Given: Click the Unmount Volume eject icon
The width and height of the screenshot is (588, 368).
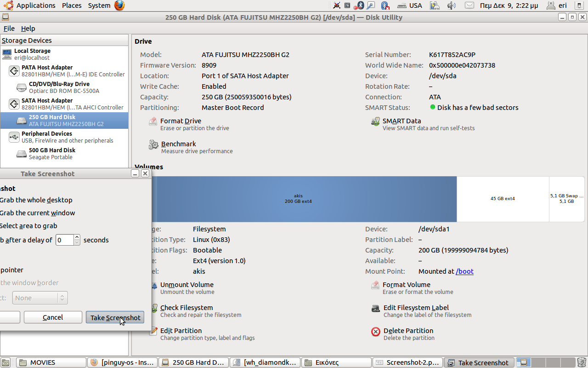Looking at the screenshot, I should click(154, 285).
